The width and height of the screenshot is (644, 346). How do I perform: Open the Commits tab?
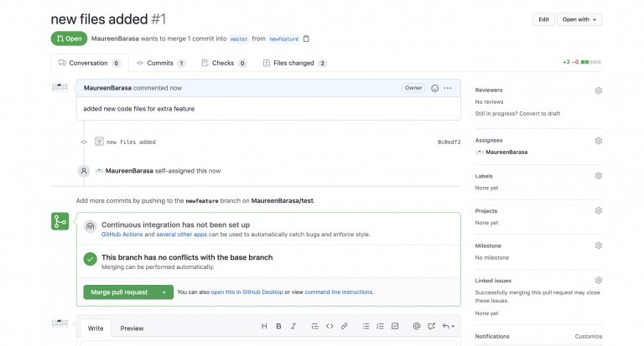coord(161,63)
